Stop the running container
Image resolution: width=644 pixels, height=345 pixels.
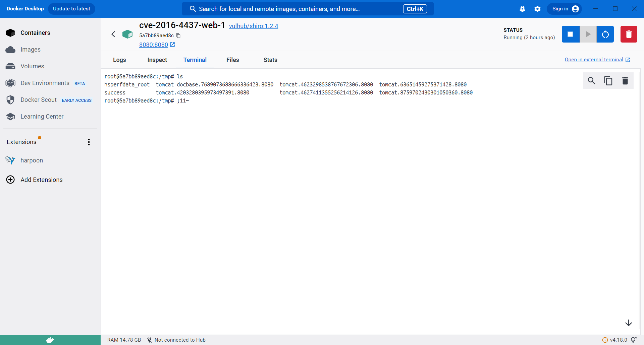(571, 34)
